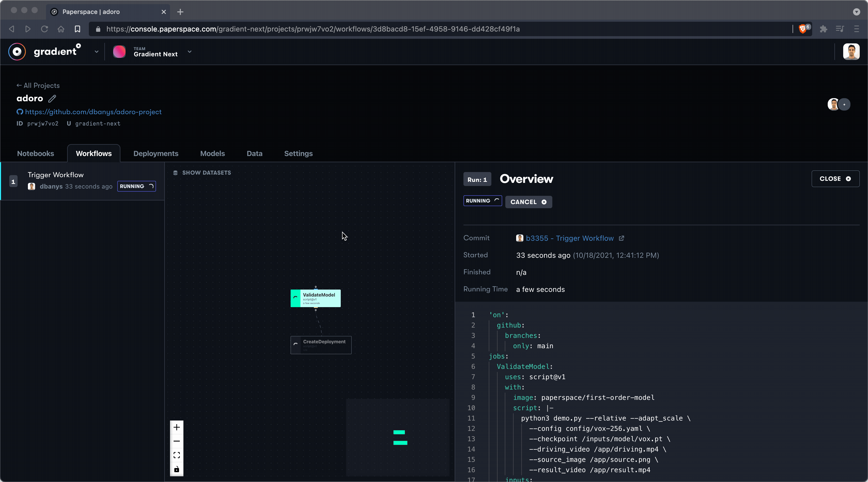Open the browser extensions puzzle icon
This screenshot has width=868, height=482.
click(824, 29)
